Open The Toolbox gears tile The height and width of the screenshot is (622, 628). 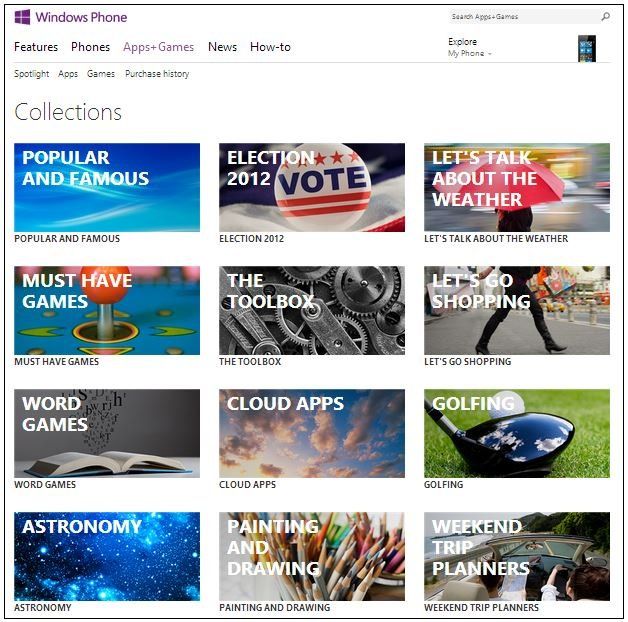click(x=312, y=310)
